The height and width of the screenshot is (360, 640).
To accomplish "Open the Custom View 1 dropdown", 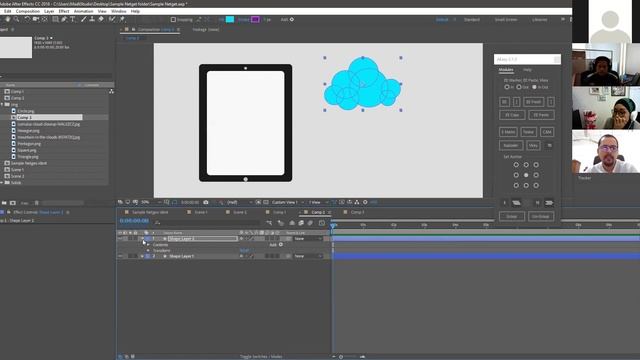I will click(288, 202).
